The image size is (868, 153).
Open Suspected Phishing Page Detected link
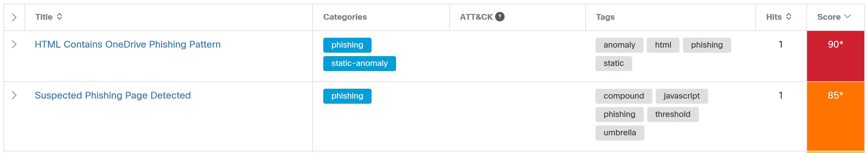(113, 96)
